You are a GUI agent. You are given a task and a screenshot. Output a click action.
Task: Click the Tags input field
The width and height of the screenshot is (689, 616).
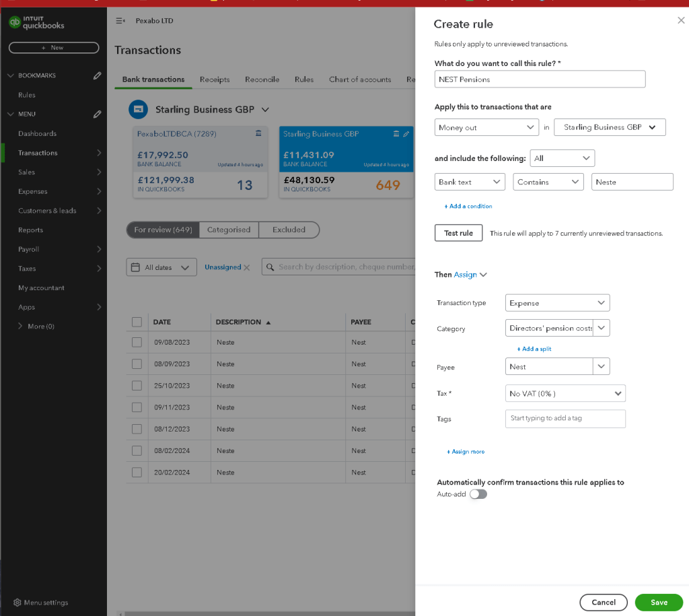tap(565, 419)
